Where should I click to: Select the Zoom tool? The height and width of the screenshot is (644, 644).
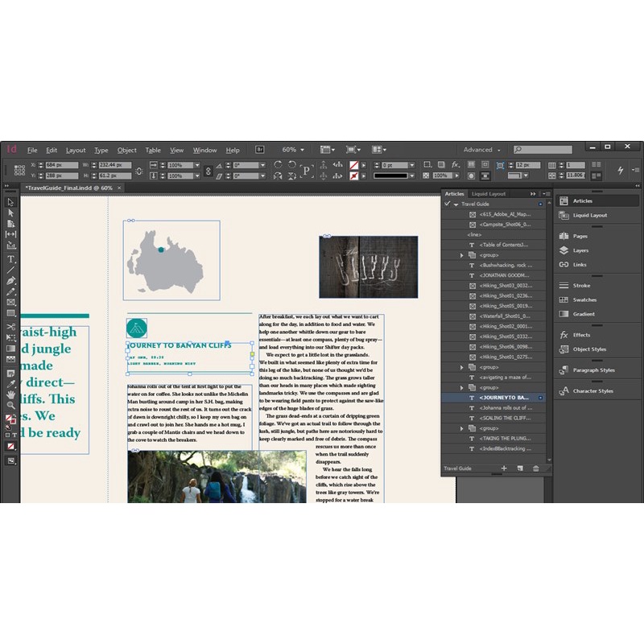coord(10,406)
